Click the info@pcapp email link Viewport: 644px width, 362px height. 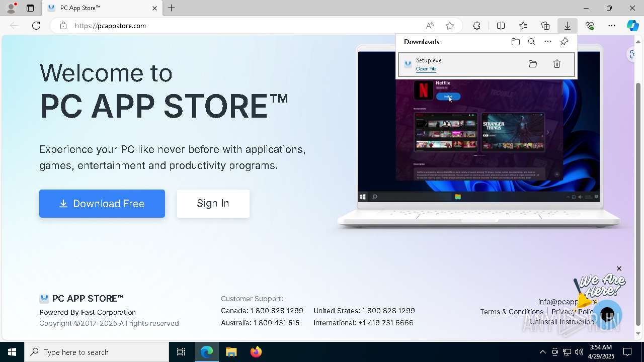point(568,302)
